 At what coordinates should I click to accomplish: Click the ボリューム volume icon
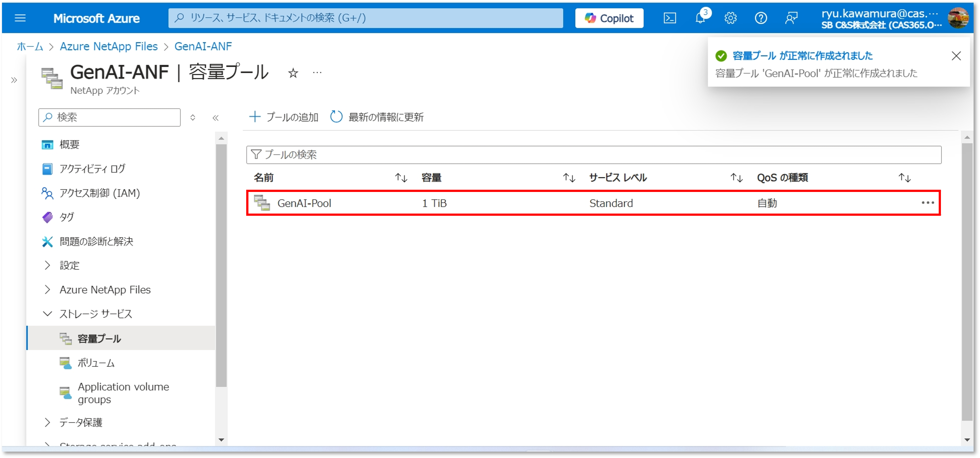(65, 363)
